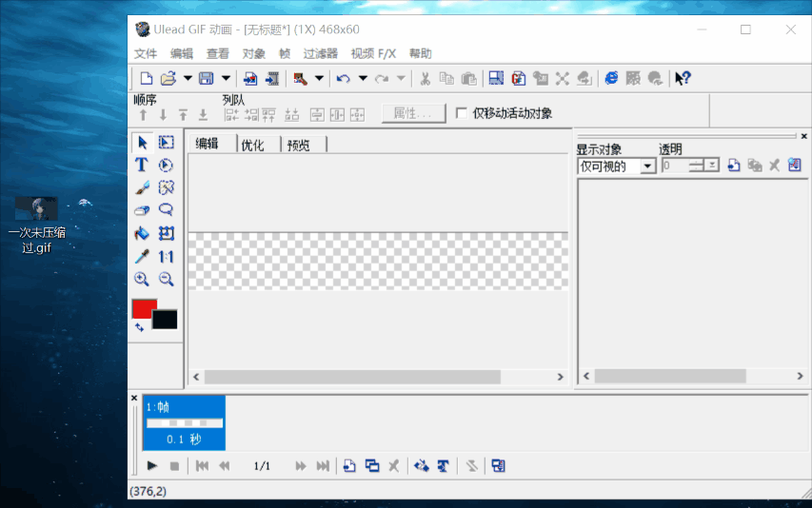
Task: Select the Brush paint tool
Action: 142,187
